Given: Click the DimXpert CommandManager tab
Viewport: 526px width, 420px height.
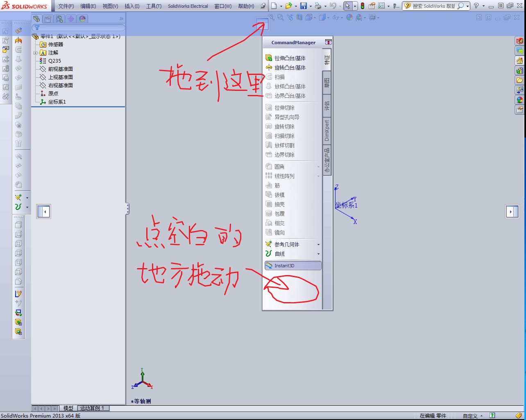Looking at the screenshot, I should (x=327, y=131).
